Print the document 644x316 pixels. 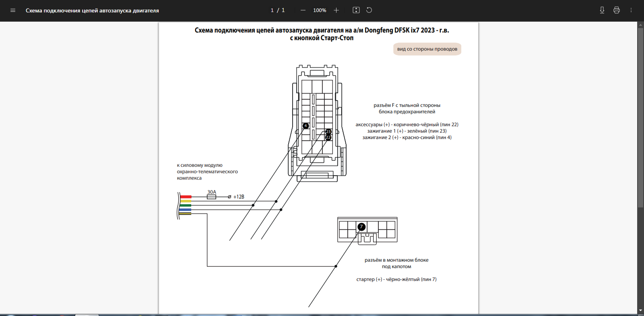(617, 10)
